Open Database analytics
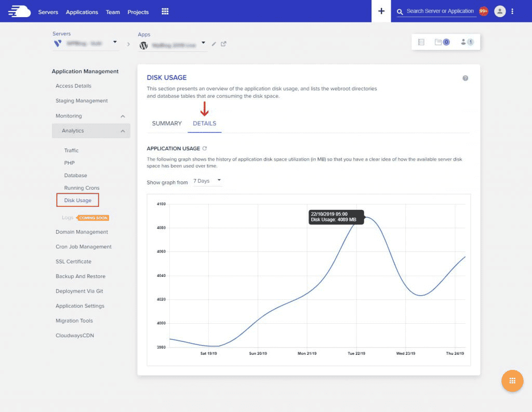 click(75, 176)
